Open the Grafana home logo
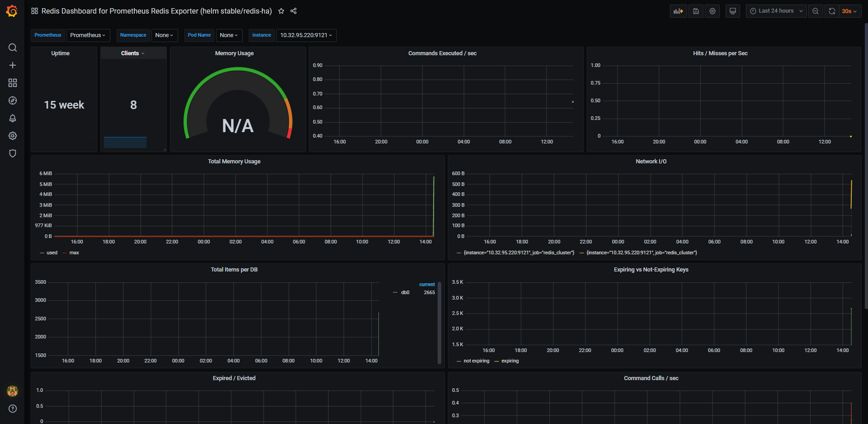The width and height of the screenshot is (868, 424). [12, 11]
